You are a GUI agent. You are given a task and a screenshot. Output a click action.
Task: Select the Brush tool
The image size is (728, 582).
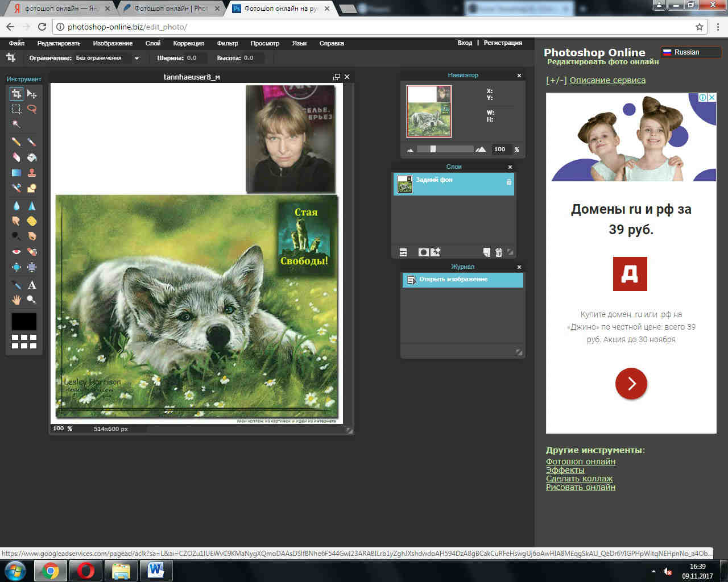coord(32,142)
